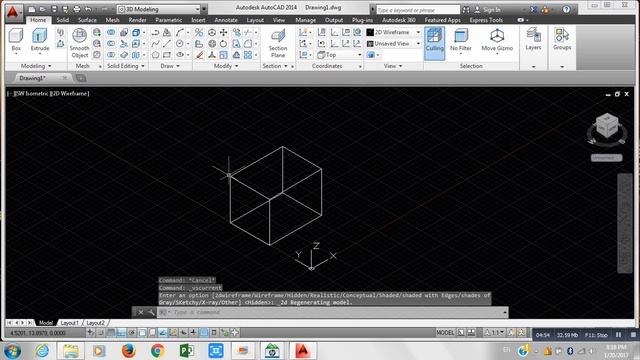Select the Extrude tool
The width and height of the screenshot is (640, 360).
(x=40, y=40)
